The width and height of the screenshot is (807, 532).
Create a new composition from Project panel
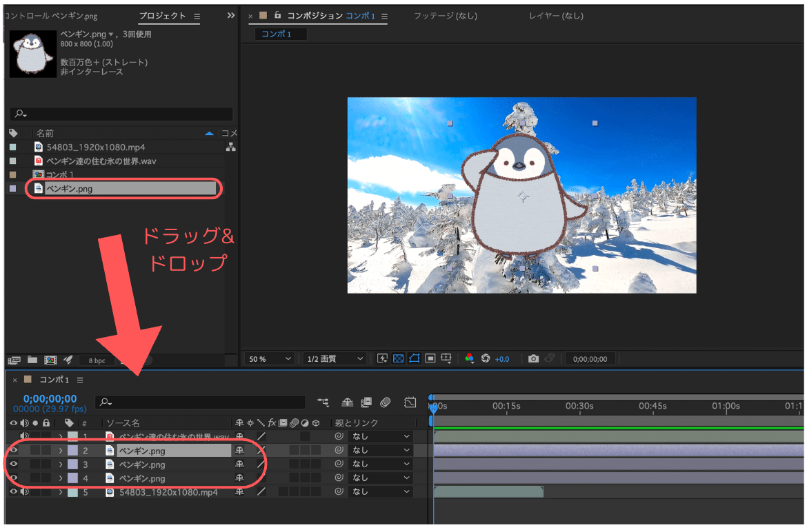[x=50, y=360]
